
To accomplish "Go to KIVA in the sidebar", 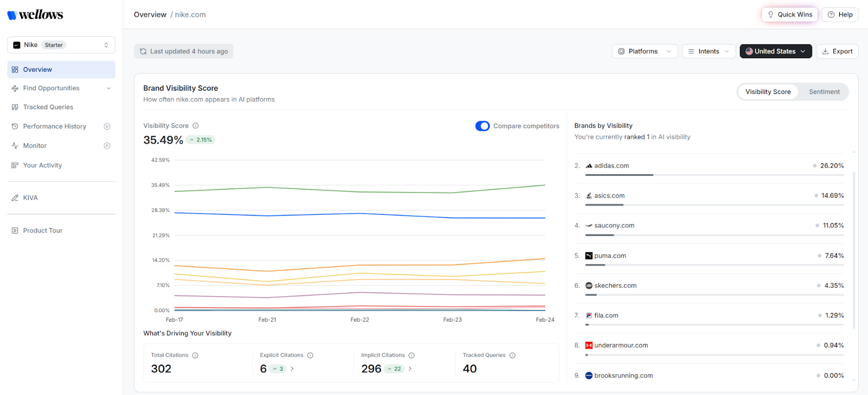I will (30, 198).
